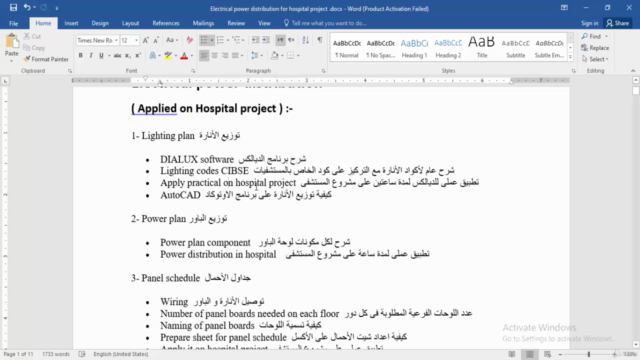Decrease indent of paragraph

[256, 40]
